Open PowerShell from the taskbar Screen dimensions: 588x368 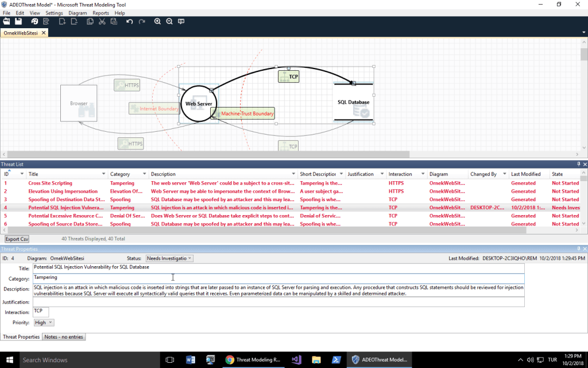pyautogui.click(x=336, y=360)
